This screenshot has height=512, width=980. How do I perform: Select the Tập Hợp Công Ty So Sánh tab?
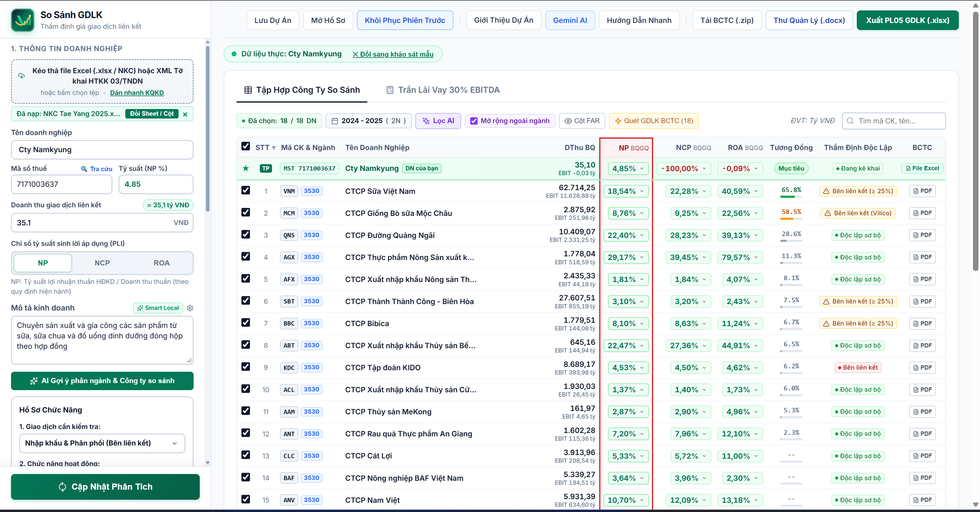[302, 90]
